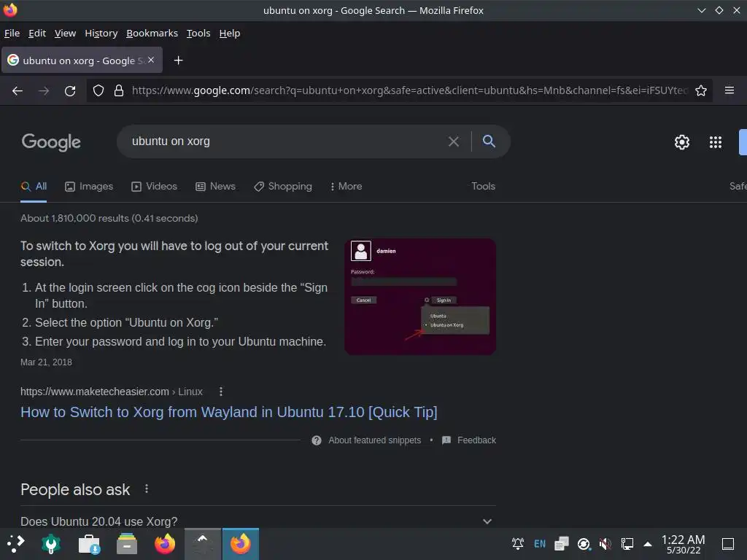Open the Firefox hamburger menu

(729, 90)
